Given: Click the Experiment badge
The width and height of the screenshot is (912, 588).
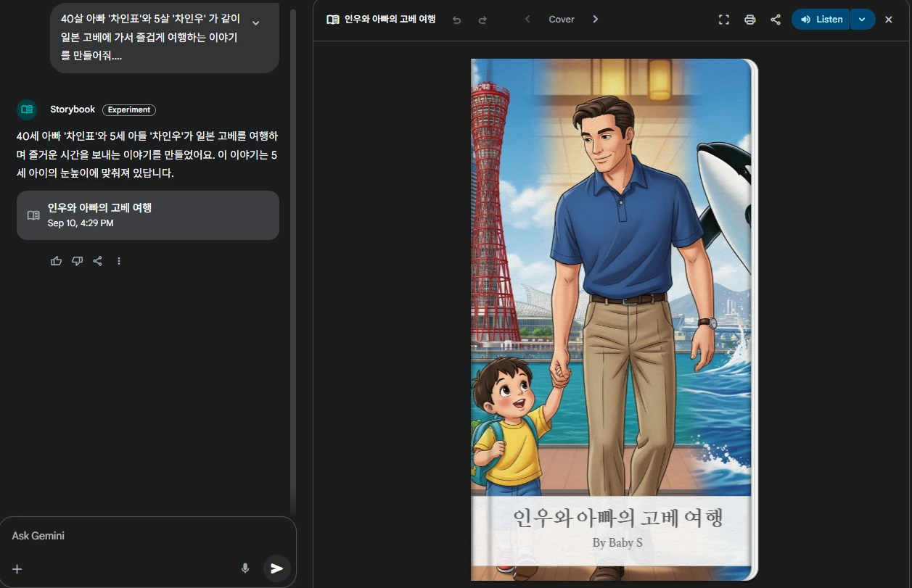Looking at the screenshot, I should click(x=129, y=110).
